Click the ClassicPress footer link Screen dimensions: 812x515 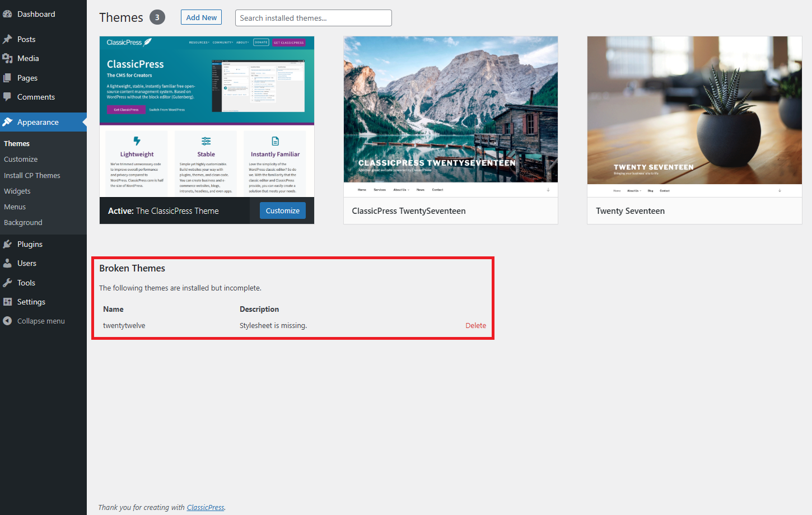coord(206,507)
